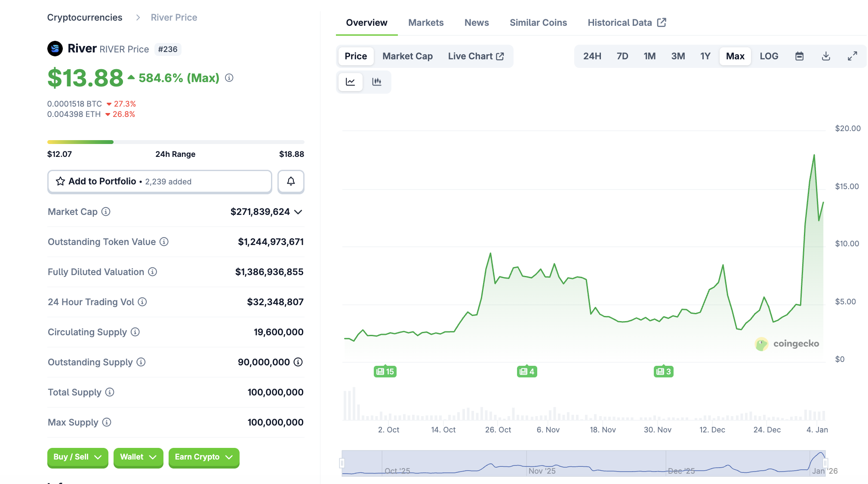This screenshot has width=868, height=484.
Task: Expand the Market Cap value chevron
Action: pyautogui.click(x=299, y=212)
